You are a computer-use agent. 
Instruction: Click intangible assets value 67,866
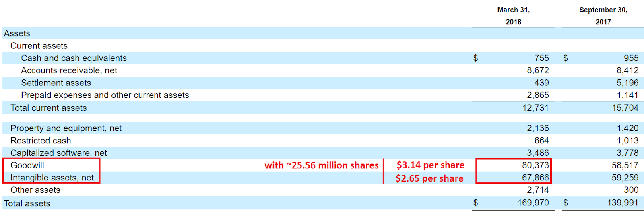[536, 178]
